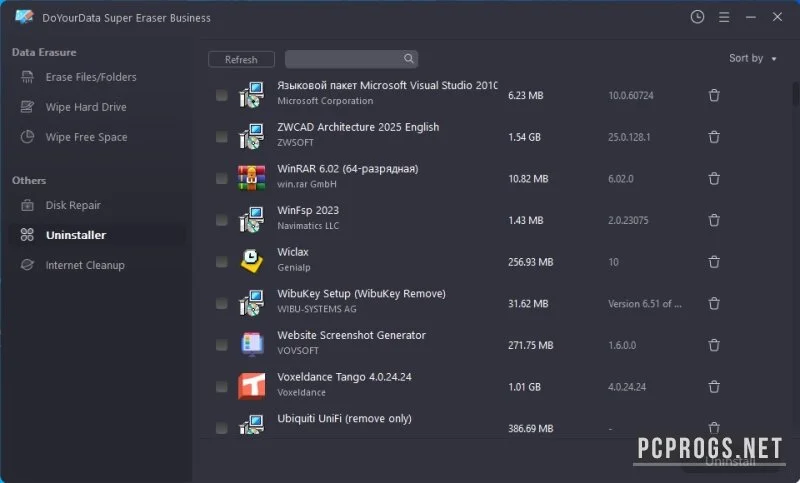Click the Ubiquiti UniFi (remove only) entry
Image resolution: width=800 pixels, height=483 pixels.
344,418
